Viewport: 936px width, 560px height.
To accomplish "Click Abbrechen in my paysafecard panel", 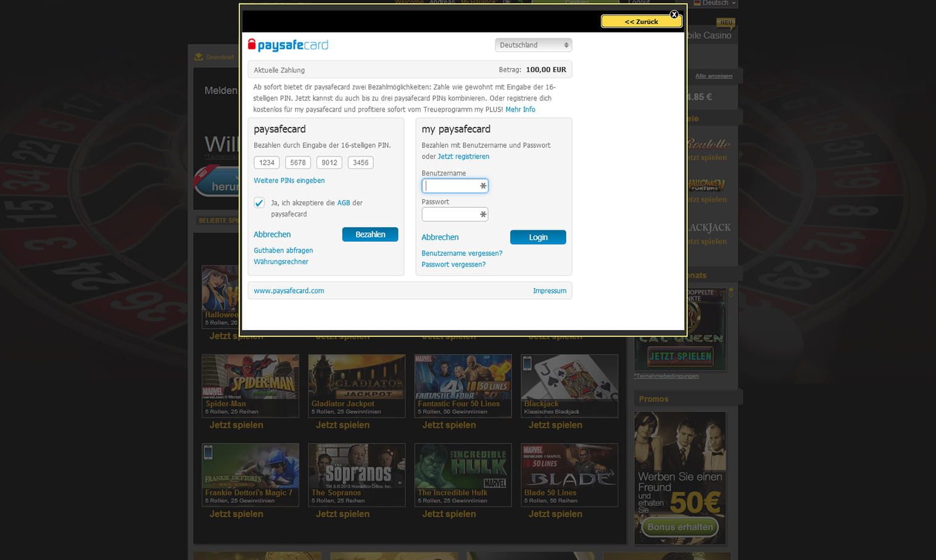I will point(440,237).
